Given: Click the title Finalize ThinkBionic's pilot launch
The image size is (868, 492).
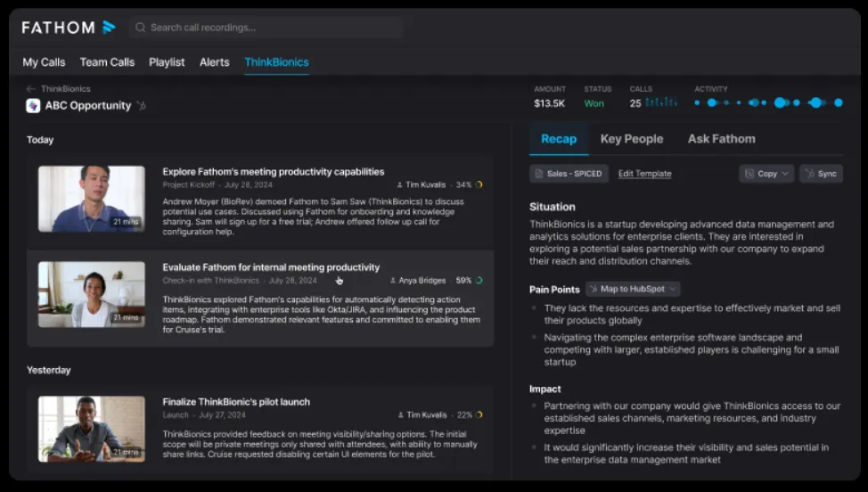Looking at the screenshot, I should pos(236,402).
